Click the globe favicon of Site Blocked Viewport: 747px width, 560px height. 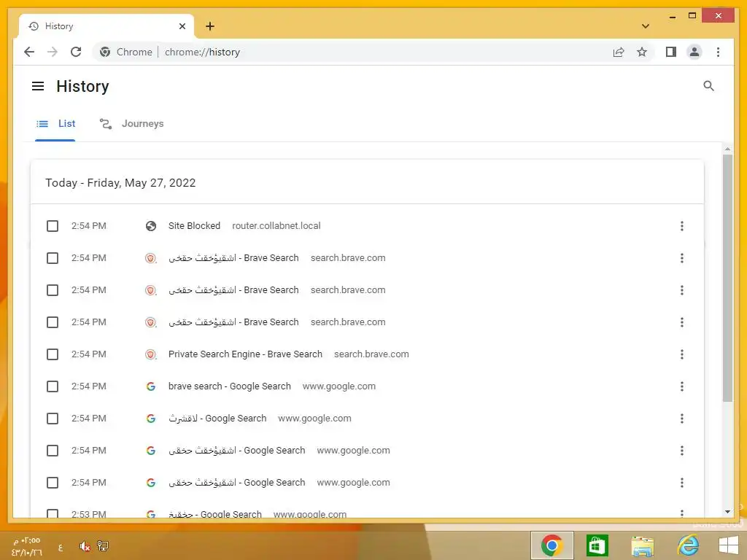(150, 226)
